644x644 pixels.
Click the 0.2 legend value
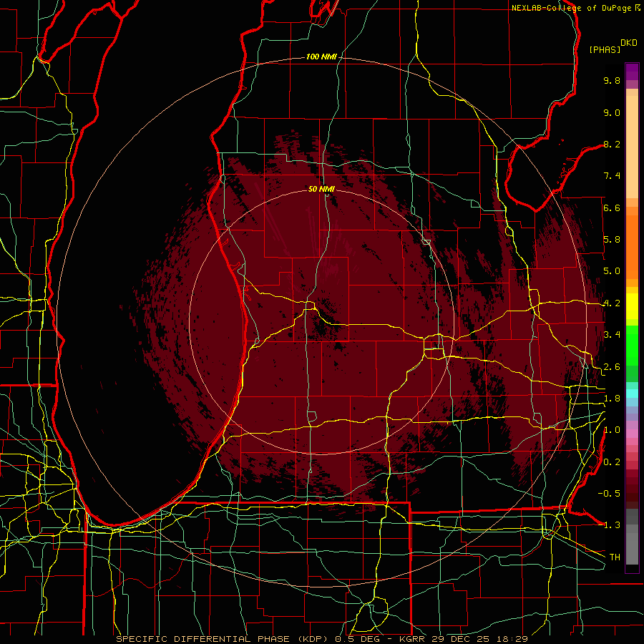[612, 462]
